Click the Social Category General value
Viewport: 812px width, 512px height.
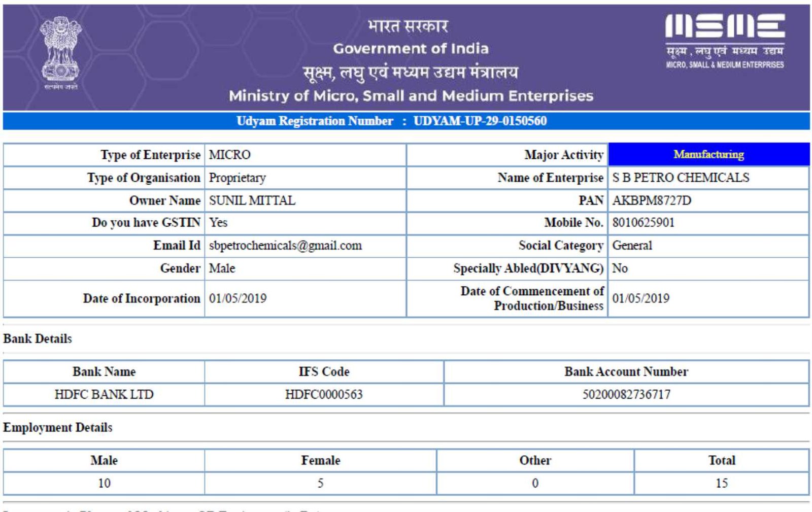coord(632,246)
